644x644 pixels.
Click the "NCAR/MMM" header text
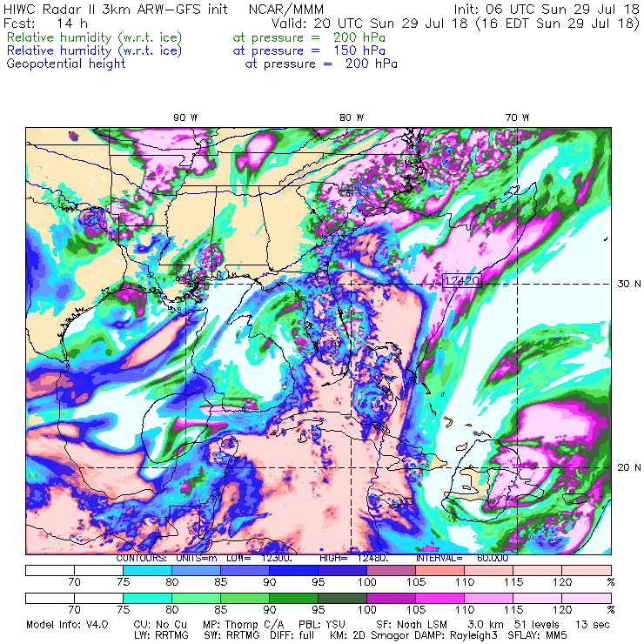(286, 10)
